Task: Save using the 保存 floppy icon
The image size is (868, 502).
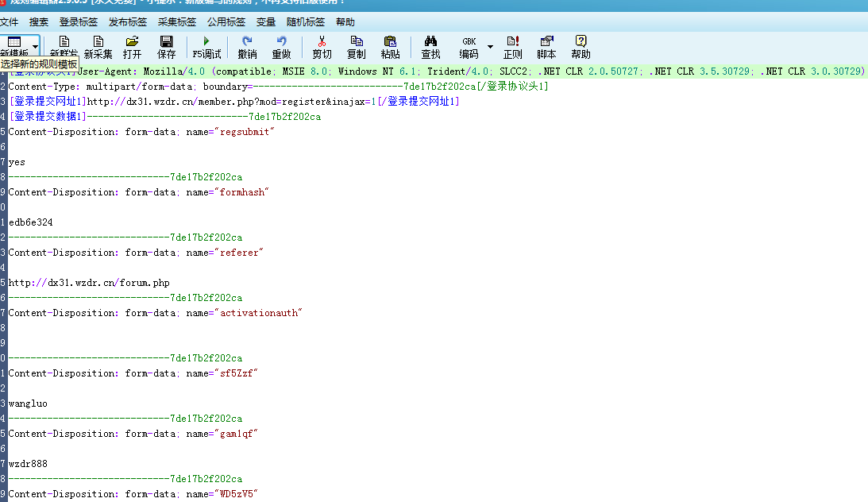Action: [167, 47]
